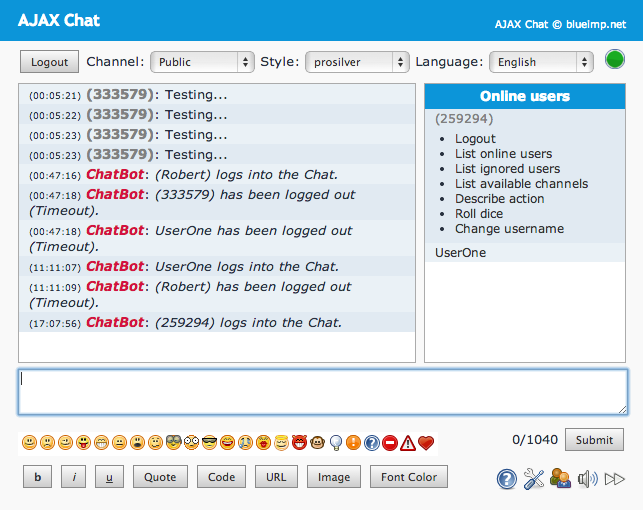Open the Channel dropdown showing Public
The width and height of the screenshot is (643, 510).
tap(202, 62)
